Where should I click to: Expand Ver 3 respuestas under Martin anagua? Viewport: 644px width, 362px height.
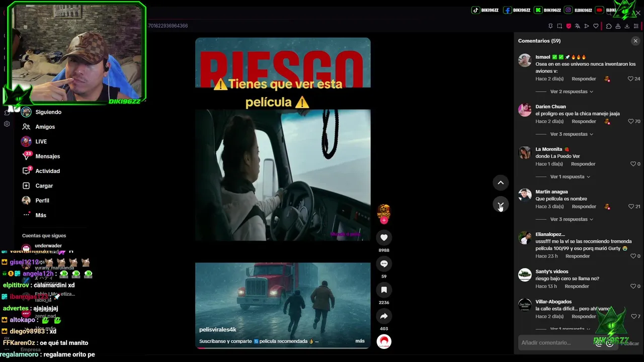point(572,219)
